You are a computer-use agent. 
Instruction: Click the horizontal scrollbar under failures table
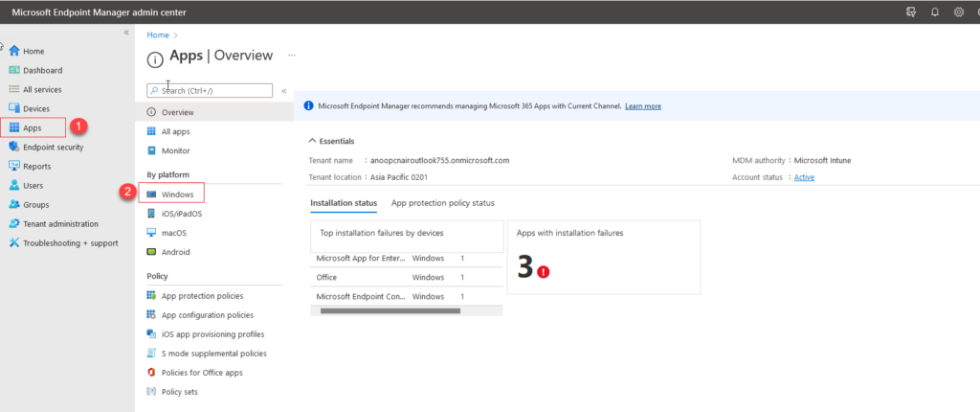[x=390, y=310]
